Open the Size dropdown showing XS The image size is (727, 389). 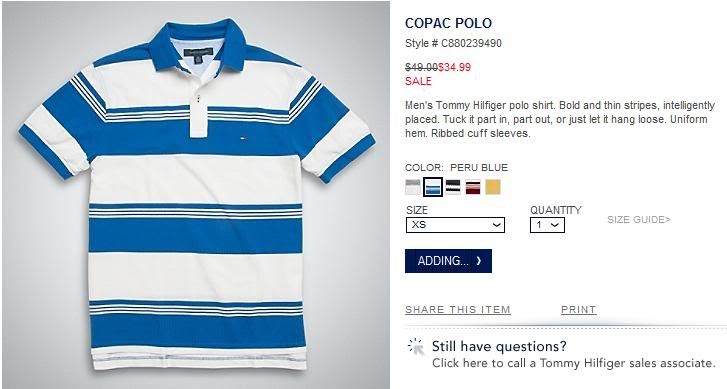(455, 225)
